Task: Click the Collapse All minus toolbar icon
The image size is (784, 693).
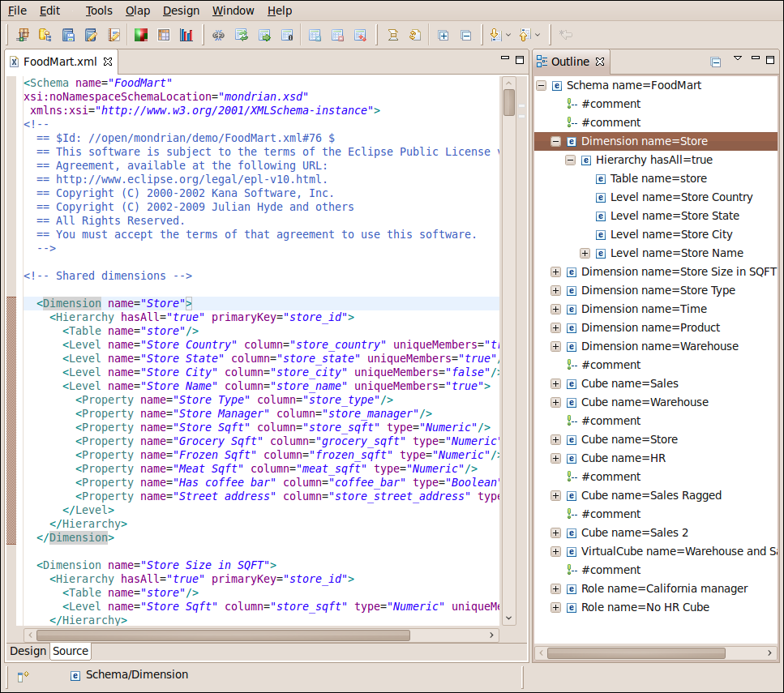Action: point(465,35)
